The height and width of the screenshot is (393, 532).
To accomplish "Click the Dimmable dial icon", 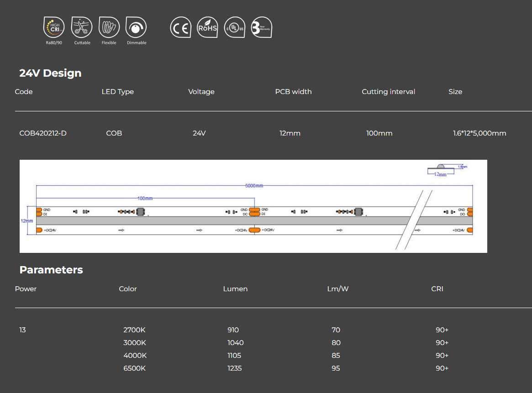I will (x=136, y=28).
